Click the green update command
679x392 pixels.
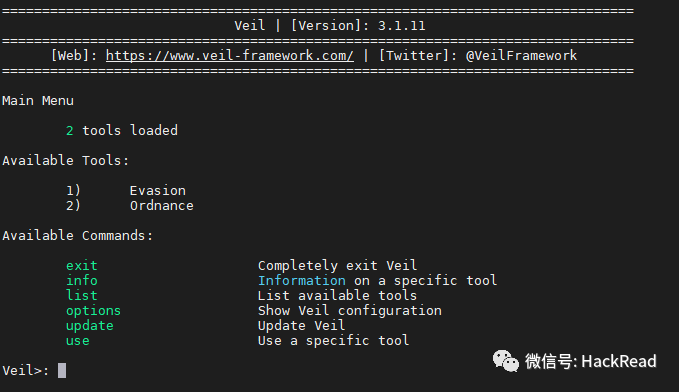[90, 326]
